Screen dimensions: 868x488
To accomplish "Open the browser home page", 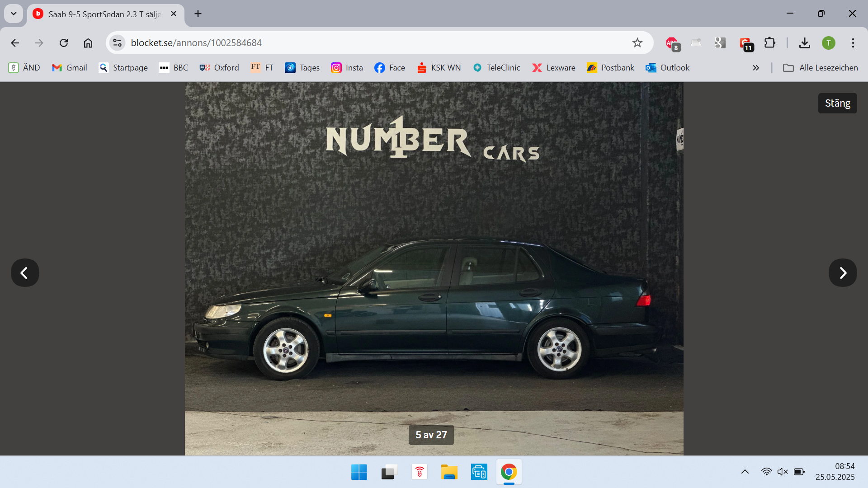I will [x=88, y=43].
